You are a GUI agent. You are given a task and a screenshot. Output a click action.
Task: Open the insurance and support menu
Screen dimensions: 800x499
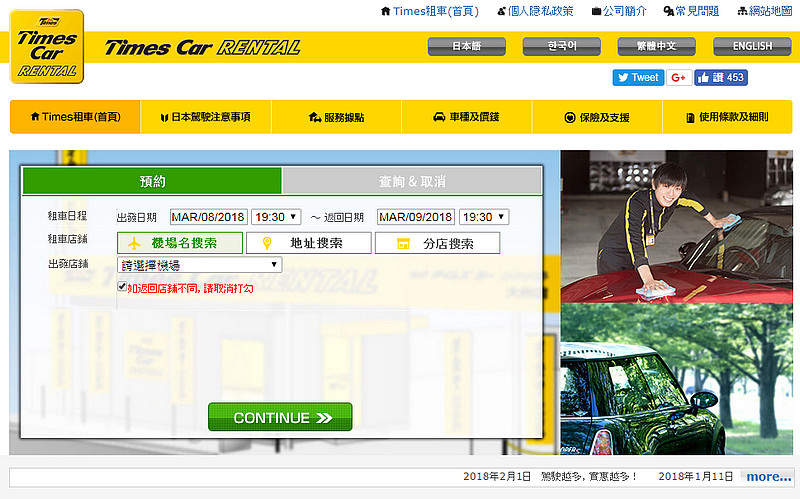[x=596, y=117]
